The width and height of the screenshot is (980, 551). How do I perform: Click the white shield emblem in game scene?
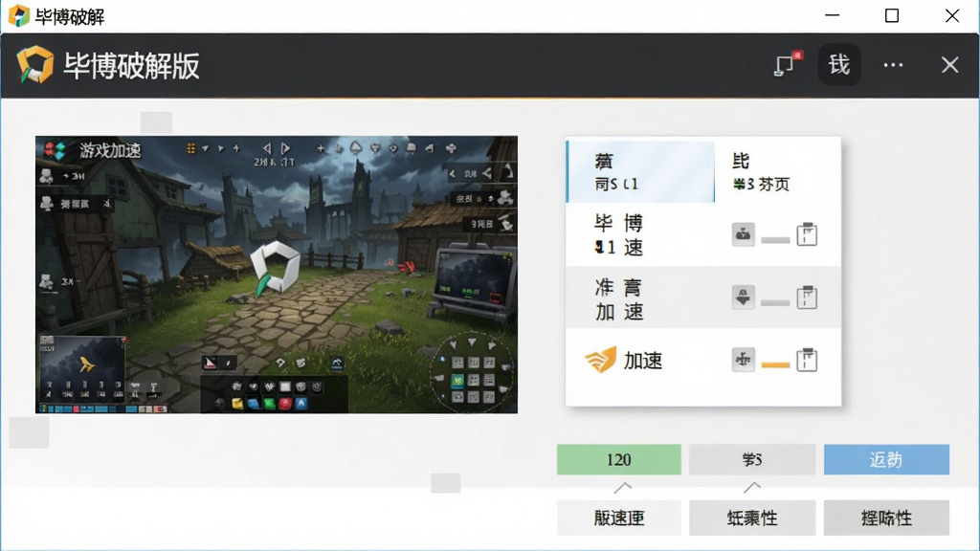pos(275,268)
